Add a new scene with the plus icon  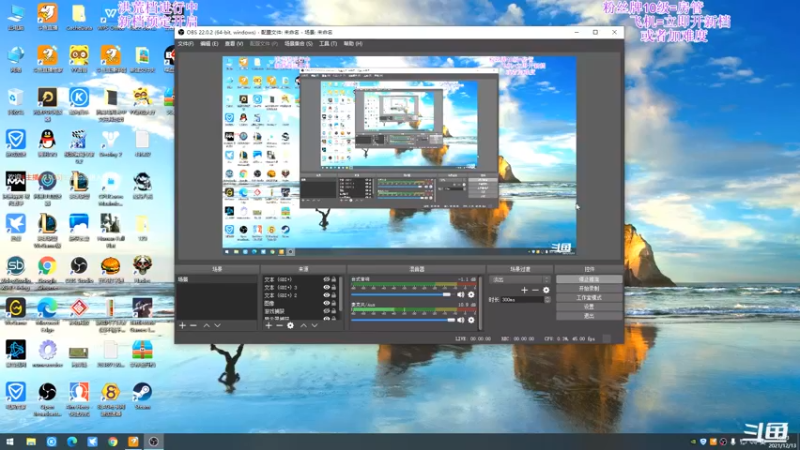point(183,326)
